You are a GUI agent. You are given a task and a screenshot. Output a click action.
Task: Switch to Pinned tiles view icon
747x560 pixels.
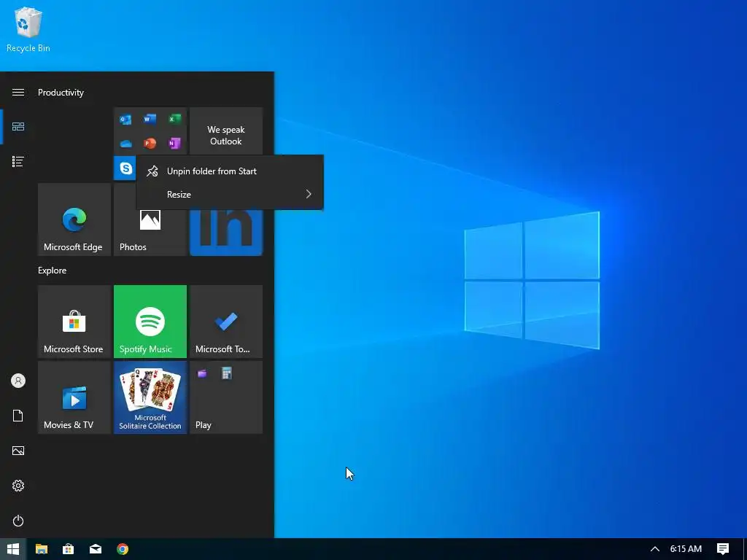[18, 126]
